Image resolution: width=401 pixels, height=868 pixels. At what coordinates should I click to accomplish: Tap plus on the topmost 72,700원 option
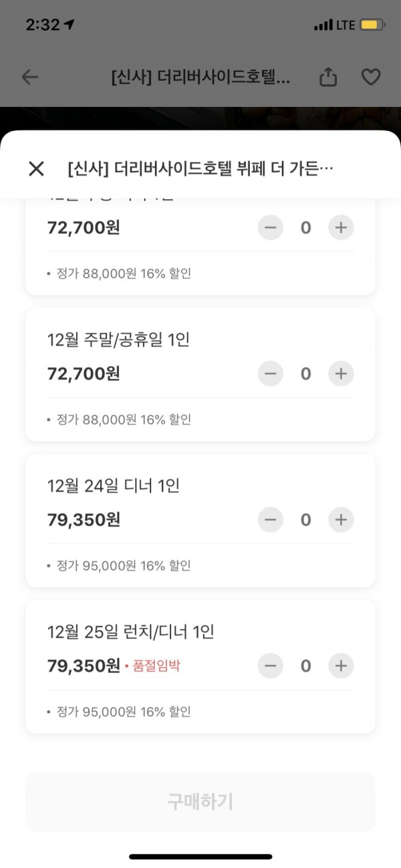(x=341, y=228)
